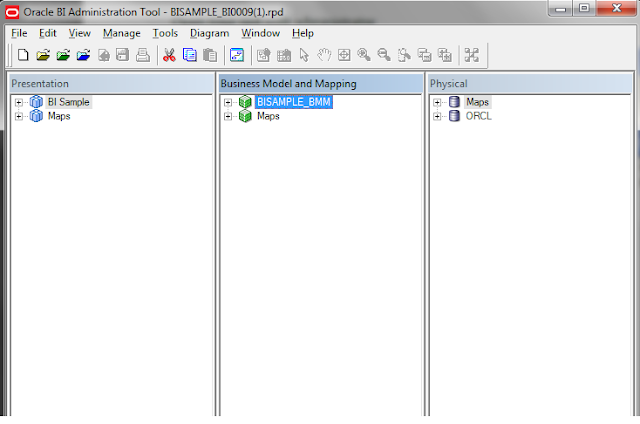Open the Help menu
This screenshot has height=424, width=640.
[x=303, y=33]
